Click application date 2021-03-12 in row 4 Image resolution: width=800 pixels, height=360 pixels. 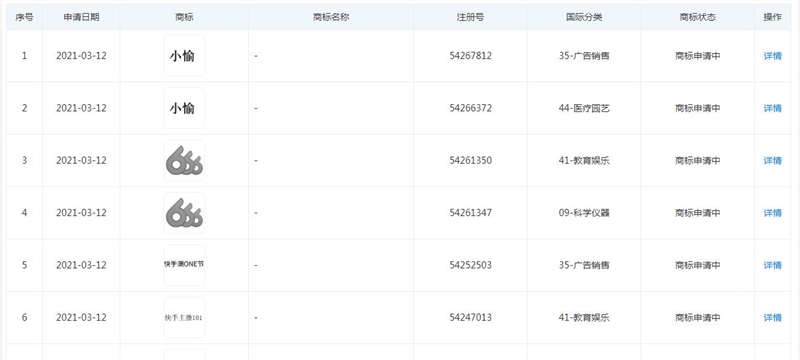click(x=81, y=213)
